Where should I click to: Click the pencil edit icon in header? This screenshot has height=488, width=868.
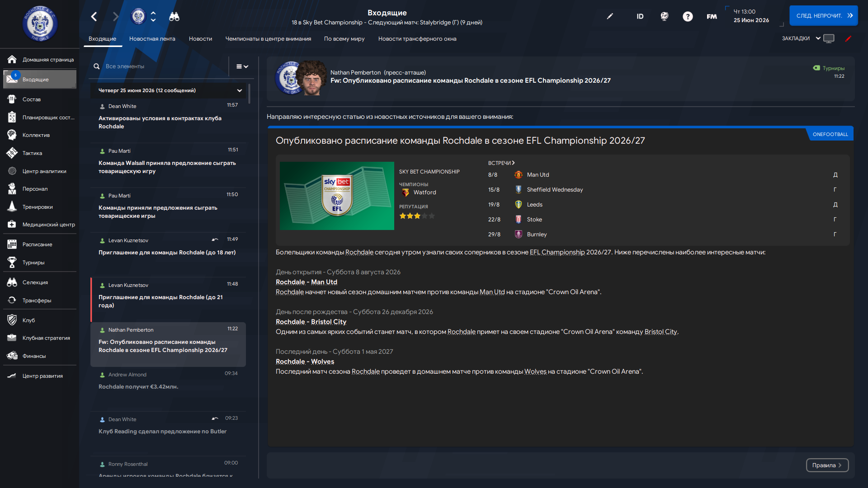pos(610,16)
